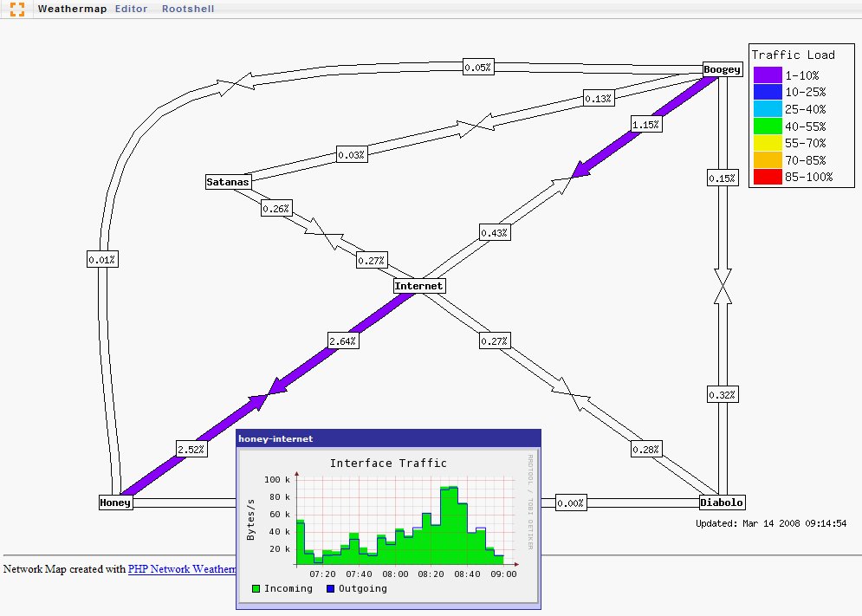Click the 2.64% link label

coord(343,341)
